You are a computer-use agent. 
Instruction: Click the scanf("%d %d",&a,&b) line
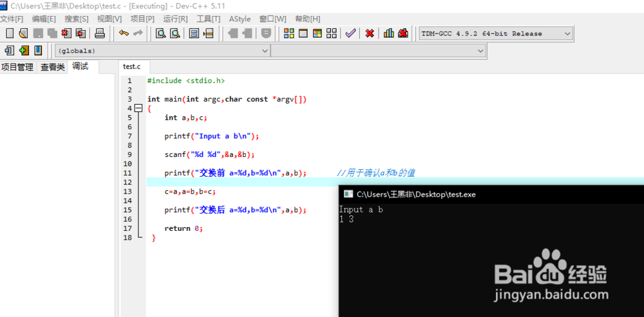(210, 154)
